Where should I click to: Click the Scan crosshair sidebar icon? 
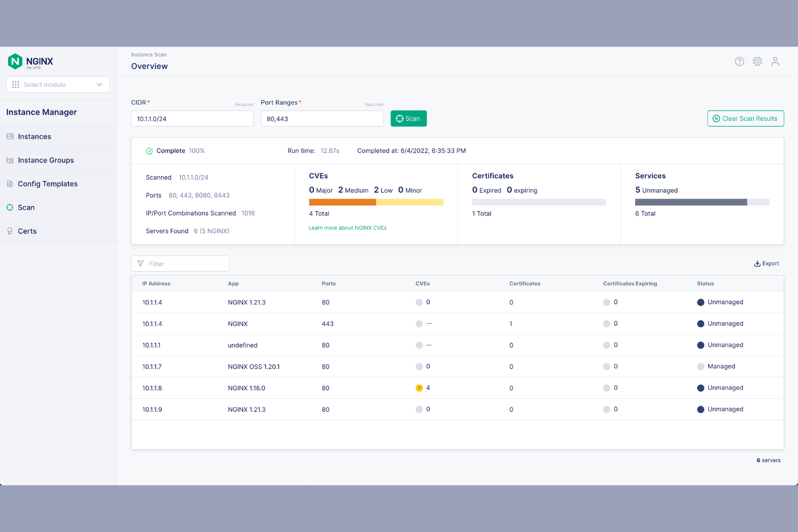pyautogui.click(x=10, y=208)
